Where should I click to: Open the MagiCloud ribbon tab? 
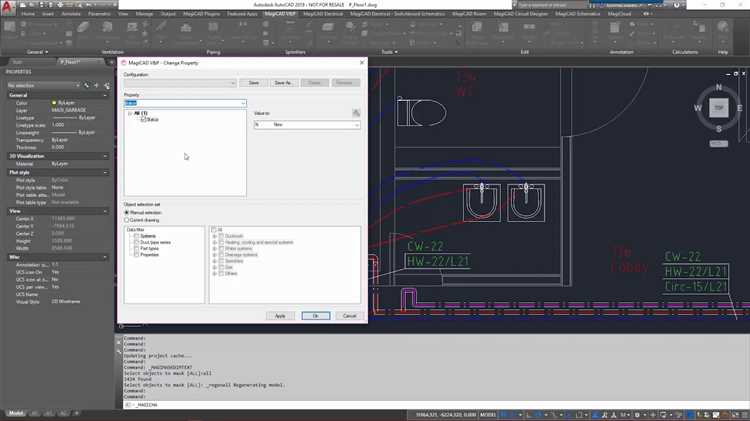(619, 14)
